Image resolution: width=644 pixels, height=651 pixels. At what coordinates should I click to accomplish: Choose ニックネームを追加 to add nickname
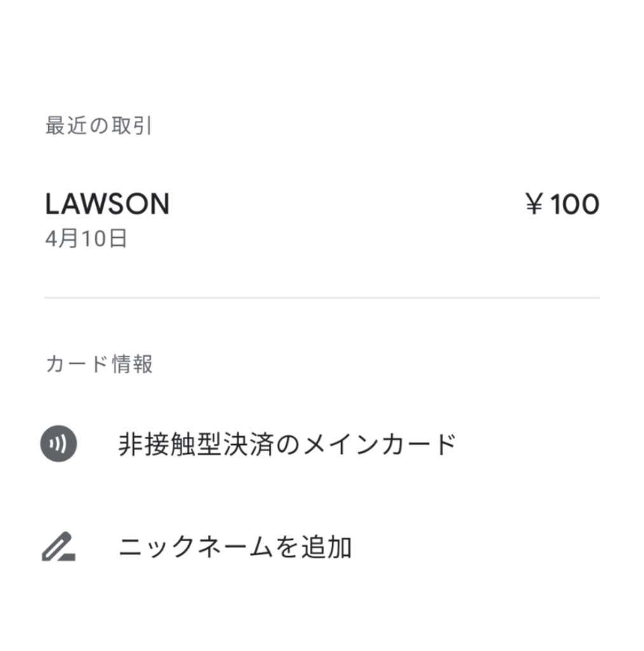click(x=235, y=547)
